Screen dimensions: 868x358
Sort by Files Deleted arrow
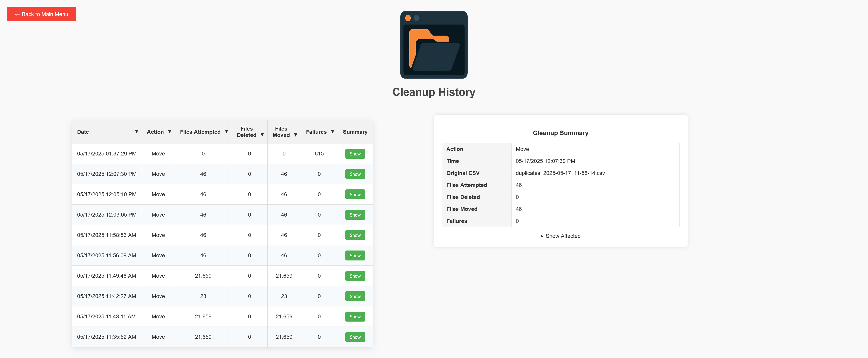tap(262, 135)
